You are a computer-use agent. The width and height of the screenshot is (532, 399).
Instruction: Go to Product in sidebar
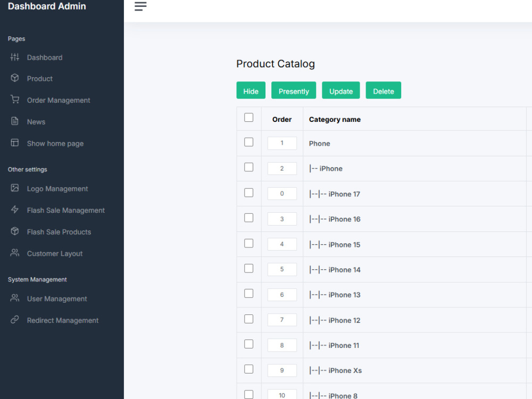pos(40,79)
